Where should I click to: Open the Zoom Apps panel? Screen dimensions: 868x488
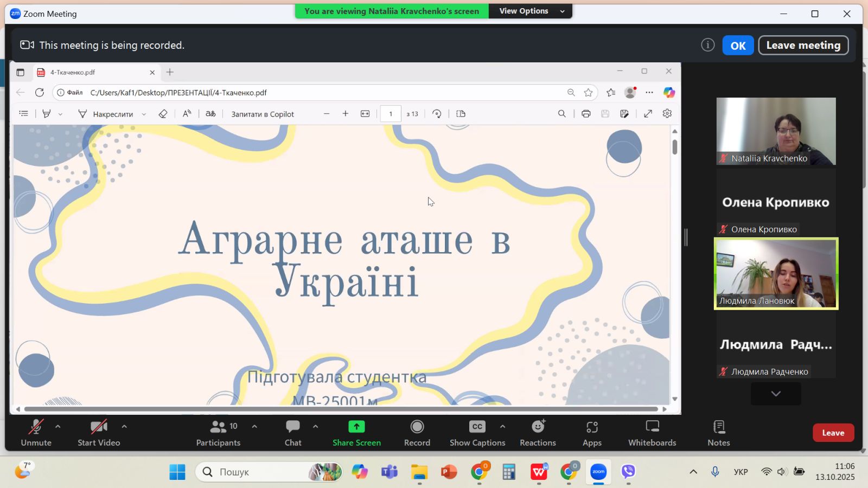click(x=592, y=433)
